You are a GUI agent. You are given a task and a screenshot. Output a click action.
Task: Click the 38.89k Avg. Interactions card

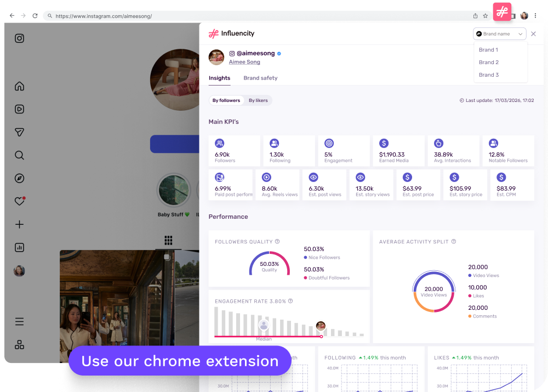click(454, 151)
